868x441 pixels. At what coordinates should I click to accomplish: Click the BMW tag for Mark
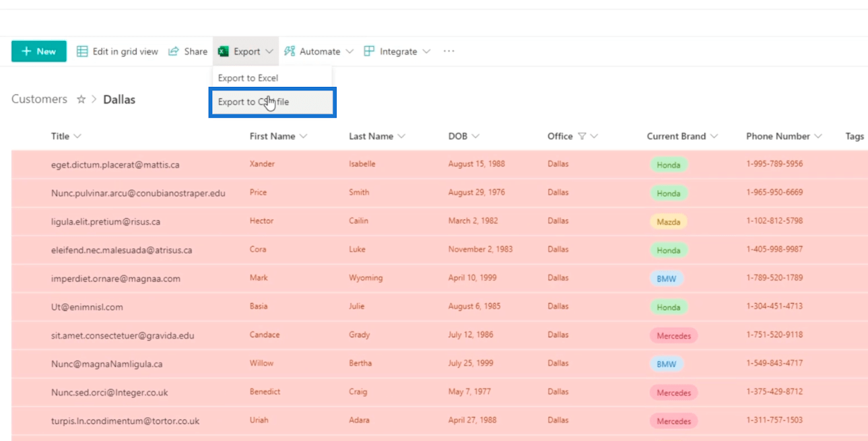pos(667,279)
